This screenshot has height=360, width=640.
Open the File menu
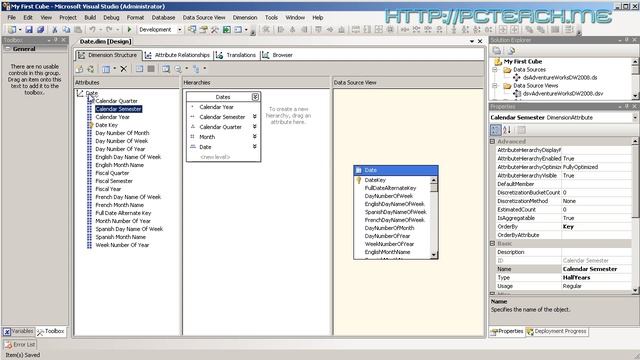(11, 18)
